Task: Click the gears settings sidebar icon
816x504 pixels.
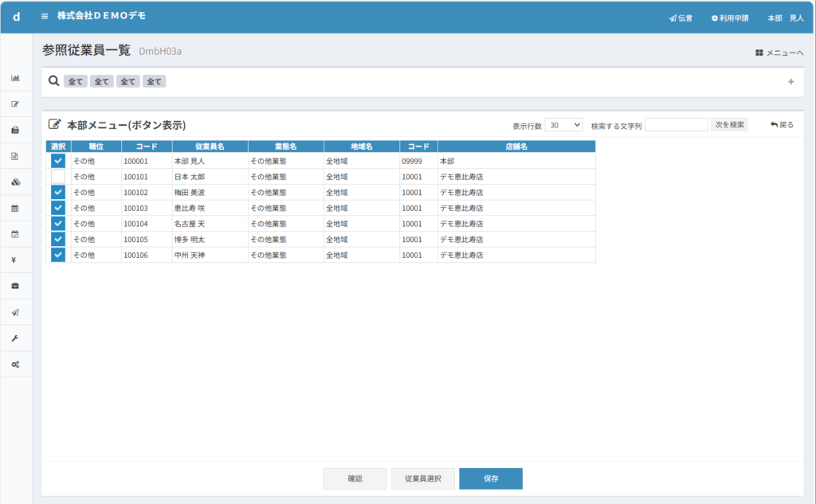Action: point(15,364)
